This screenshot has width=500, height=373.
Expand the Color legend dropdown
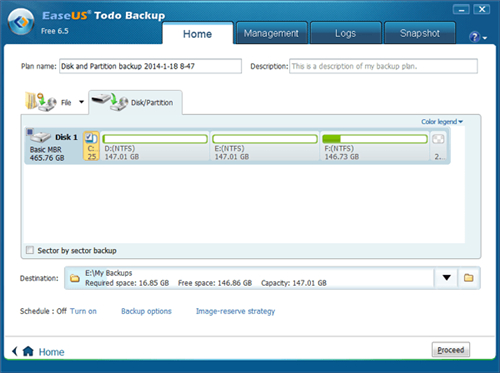(442, 122)
